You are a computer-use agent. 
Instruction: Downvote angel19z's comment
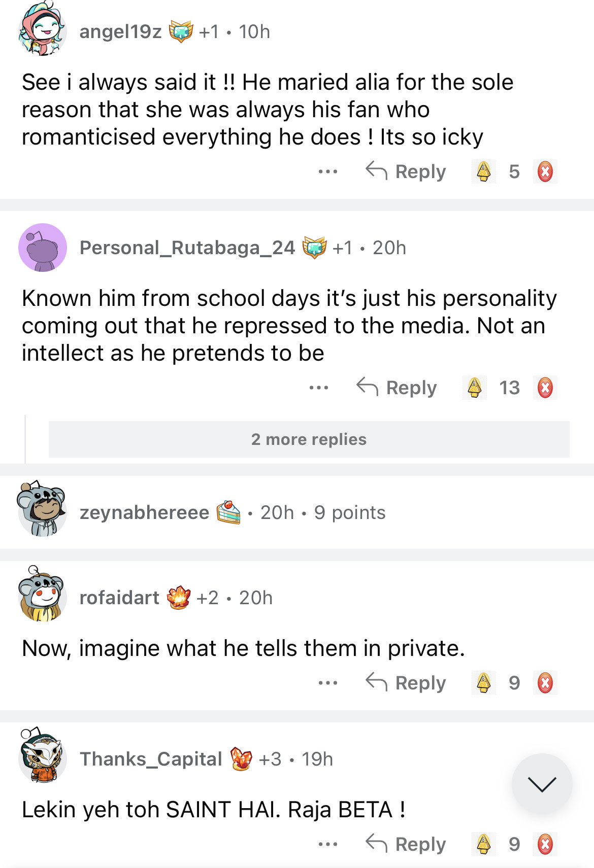coord(545,171)
